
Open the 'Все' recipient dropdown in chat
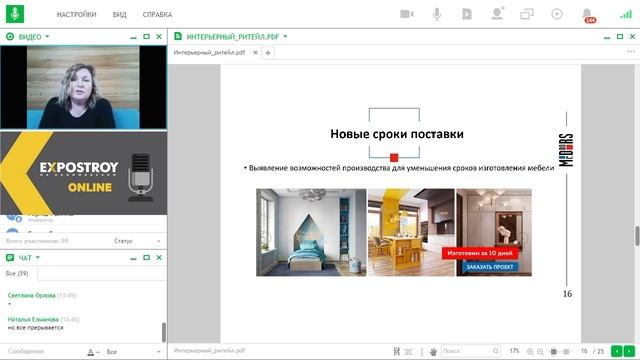pos(133,352)
